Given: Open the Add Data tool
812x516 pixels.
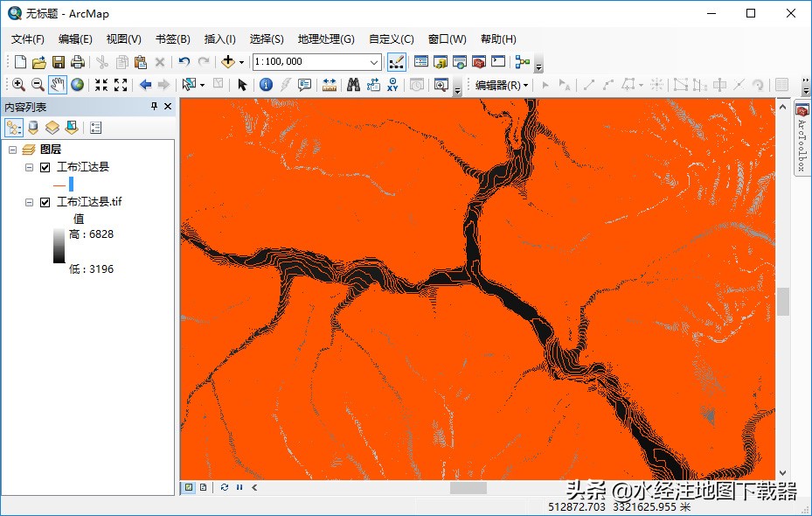Looking at the screenshot, I should 226,62.
